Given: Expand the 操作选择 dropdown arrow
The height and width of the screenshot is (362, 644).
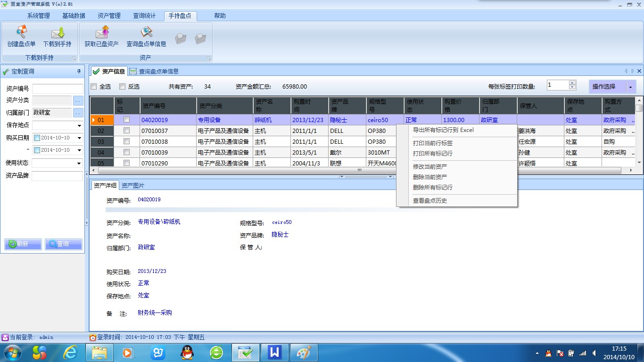Looking at the screenshot, I should [630, 87].
